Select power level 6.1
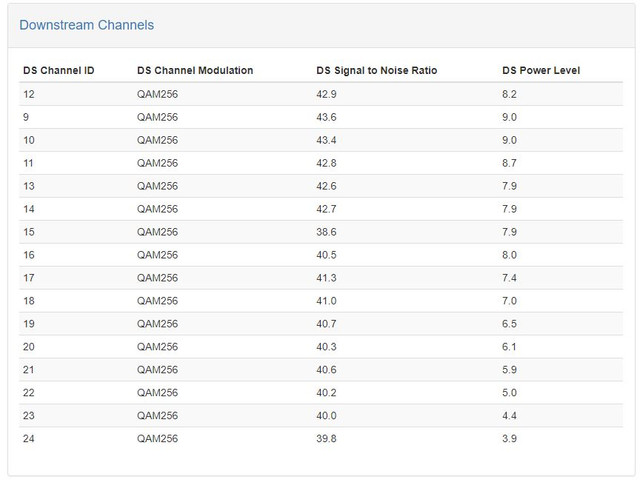640x485 pixels. tap(509, 347)
